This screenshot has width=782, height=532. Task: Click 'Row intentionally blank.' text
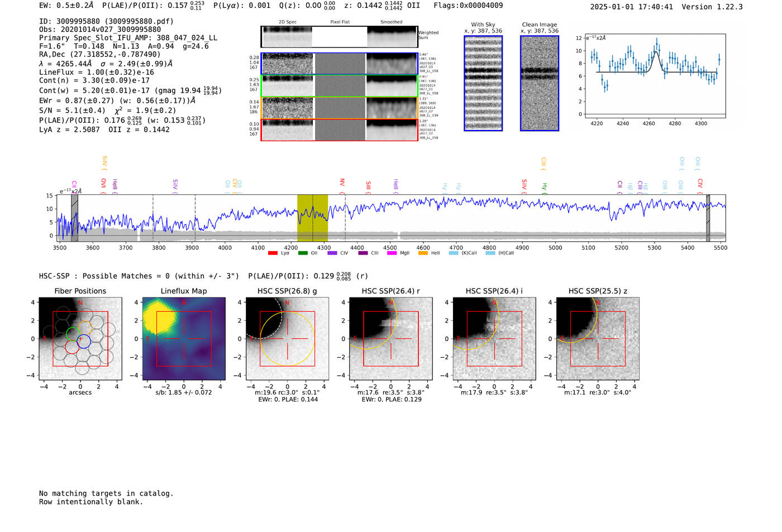pos(91,502)
